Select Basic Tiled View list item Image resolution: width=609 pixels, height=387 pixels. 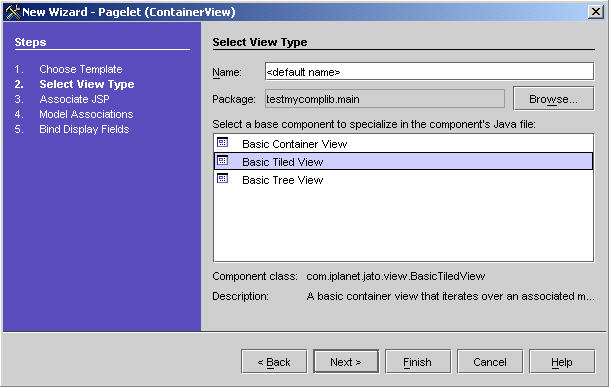(x=403, y=161)
